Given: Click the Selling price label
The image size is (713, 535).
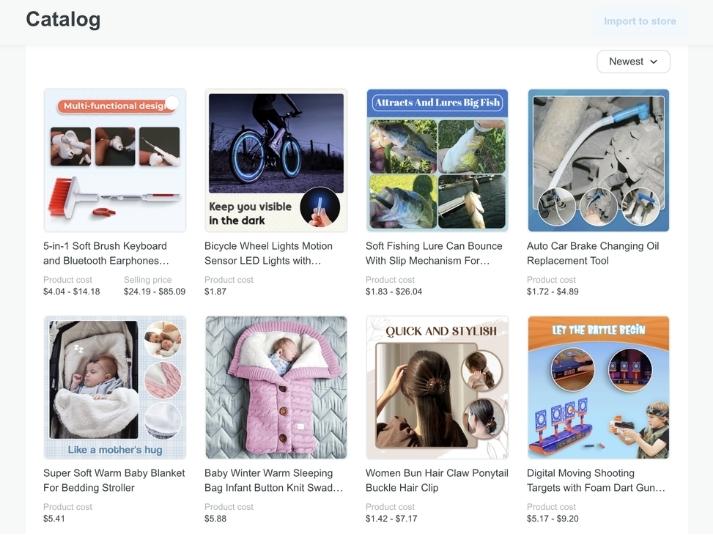Looking at the screenshot, I should (148, 280).
